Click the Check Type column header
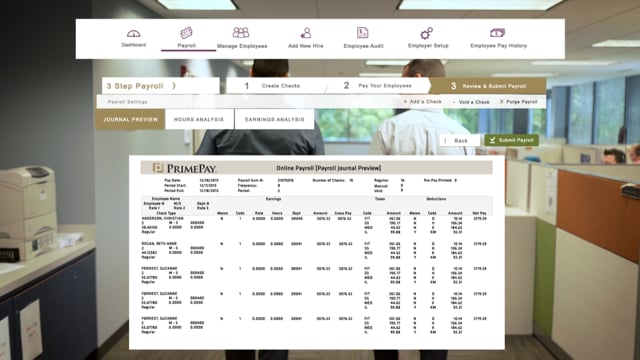 pyautogui.click(x=166, y=213)
